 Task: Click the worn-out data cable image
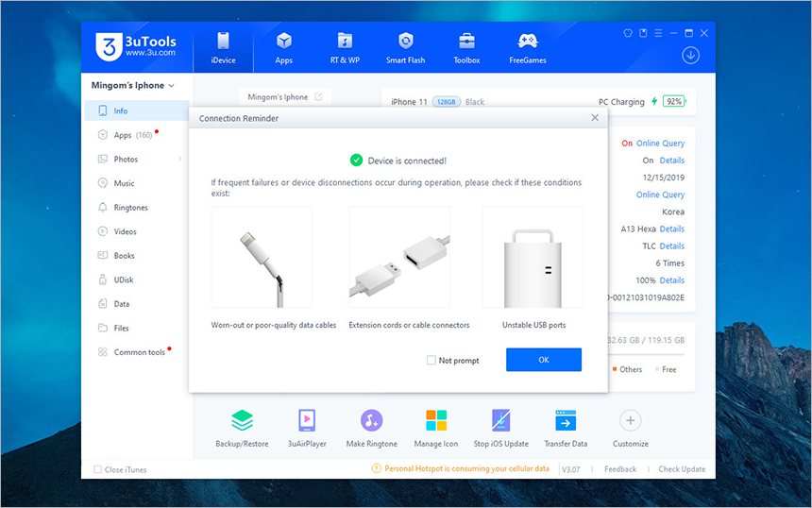point(262,258)
